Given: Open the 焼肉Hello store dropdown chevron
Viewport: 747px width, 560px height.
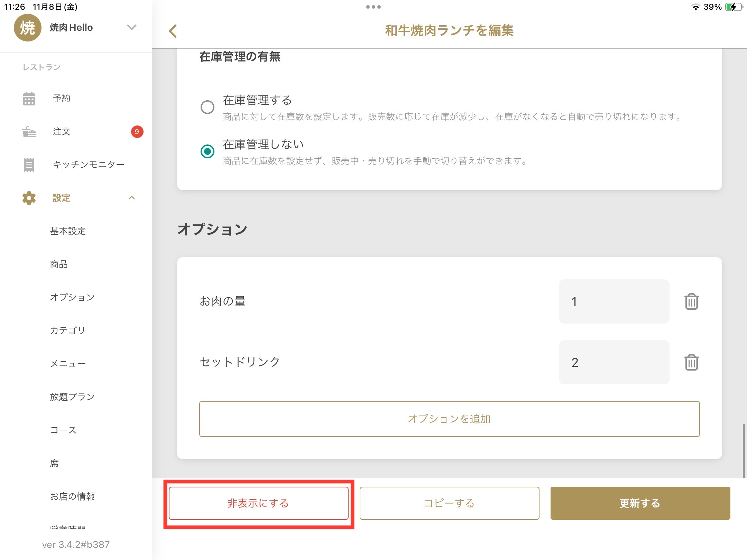Looking at the screenshot, I should 132,27.
